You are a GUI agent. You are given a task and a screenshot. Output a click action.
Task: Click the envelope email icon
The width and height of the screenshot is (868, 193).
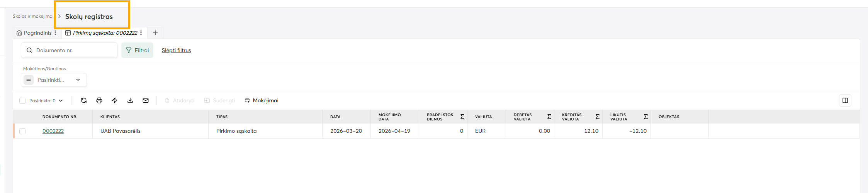coord(146,100)
